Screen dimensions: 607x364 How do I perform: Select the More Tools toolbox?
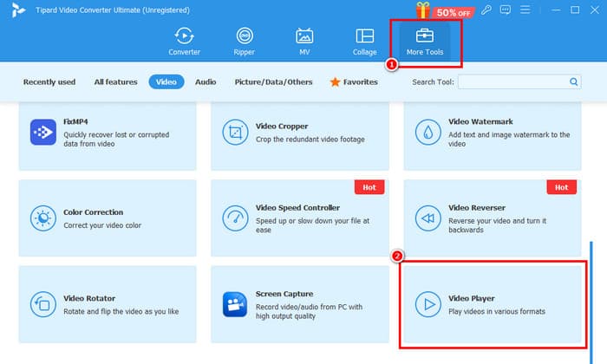(x=425, y=41)
